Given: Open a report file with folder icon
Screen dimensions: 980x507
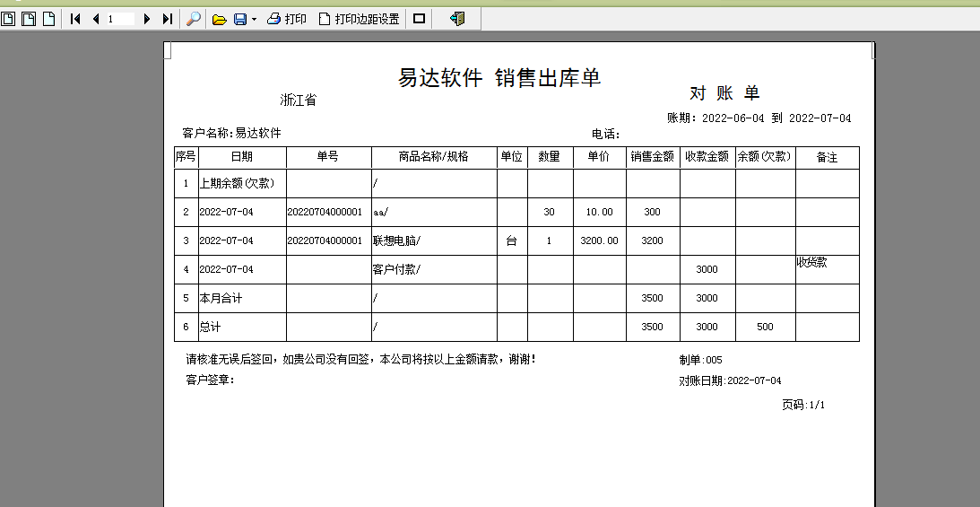Looking at the screenshot, I should 219,20.
